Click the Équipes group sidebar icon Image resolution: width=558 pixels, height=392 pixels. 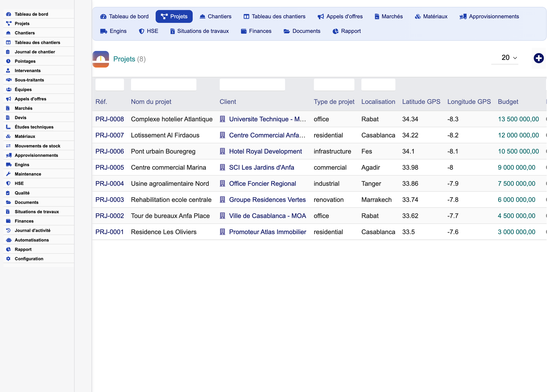[x=9, y=89]
